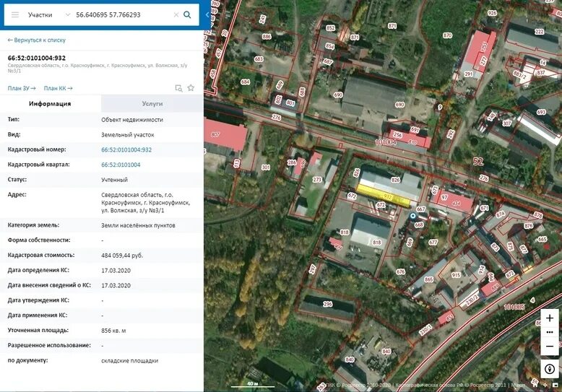The width and height of the screenshot is (562, 392).
Task: Select Земельный участок type value
Action: (x=128, y=135)
